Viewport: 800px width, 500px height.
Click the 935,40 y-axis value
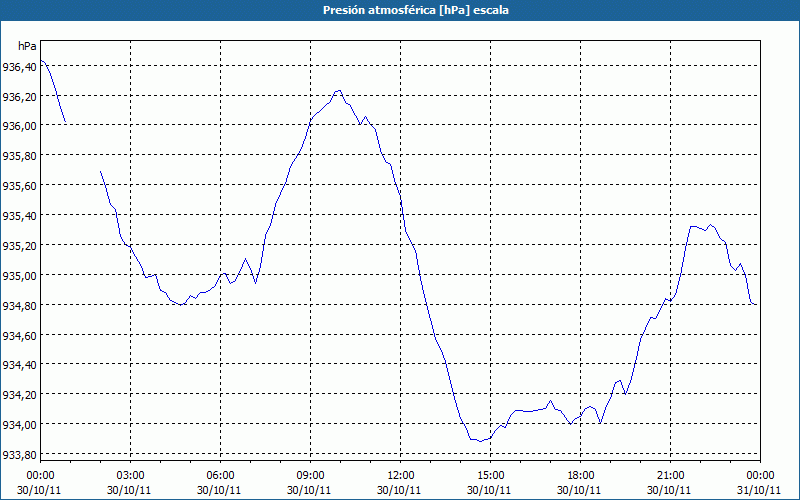[x=19, y=216]
